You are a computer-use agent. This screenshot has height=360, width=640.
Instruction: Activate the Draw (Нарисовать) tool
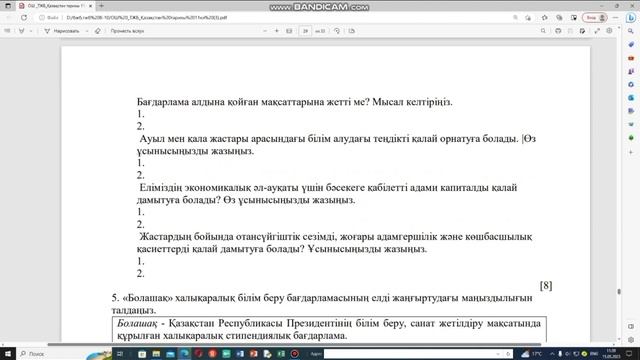coord(62,31)
